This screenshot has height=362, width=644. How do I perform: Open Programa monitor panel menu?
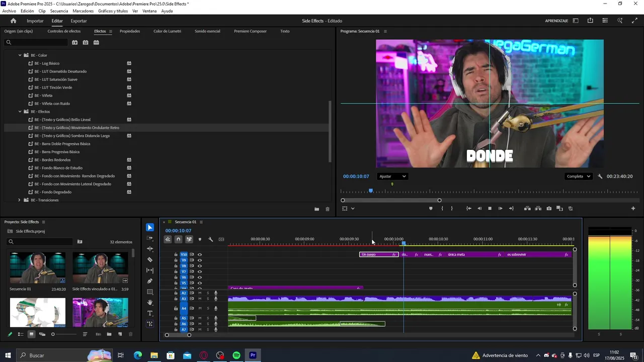coord(385,31)
